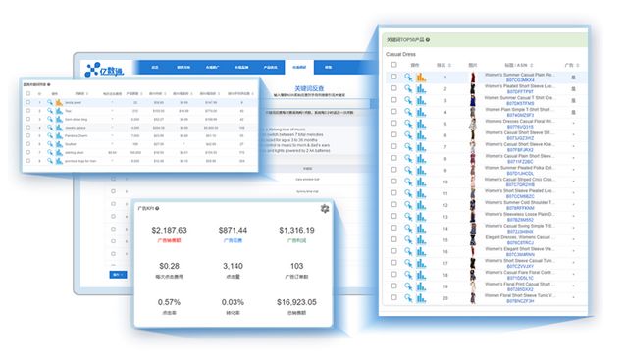Click help icon next to 关键词TOP50产品 header

pyautogui.click(x=428, y=40)
